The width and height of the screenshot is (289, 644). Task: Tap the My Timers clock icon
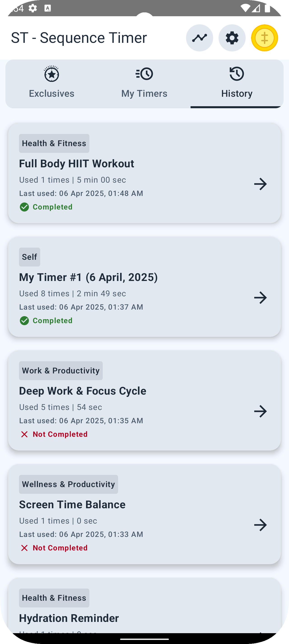[144, 74]
